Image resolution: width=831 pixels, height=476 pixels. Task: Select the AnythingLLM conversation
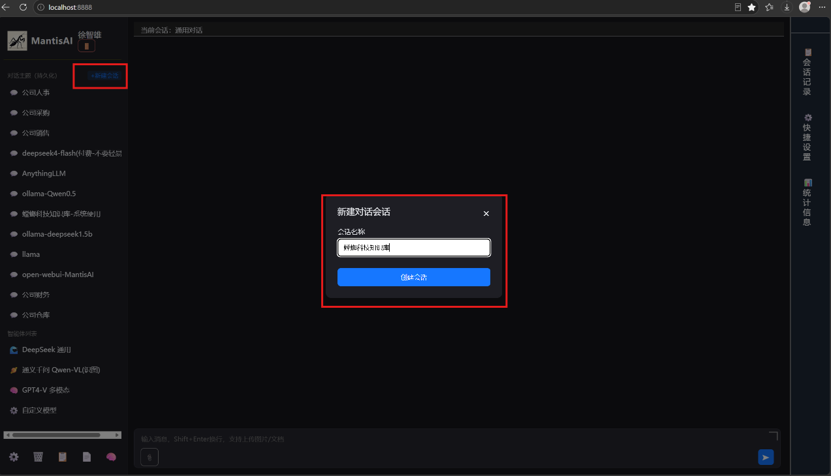click(x=43, y=173)
